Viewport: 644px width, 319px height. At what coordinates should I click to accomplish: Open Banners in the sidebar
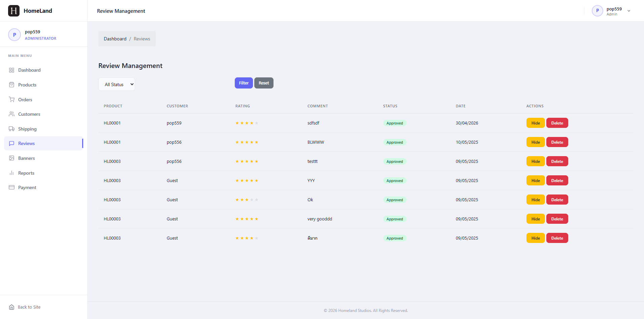coord(44,158)
